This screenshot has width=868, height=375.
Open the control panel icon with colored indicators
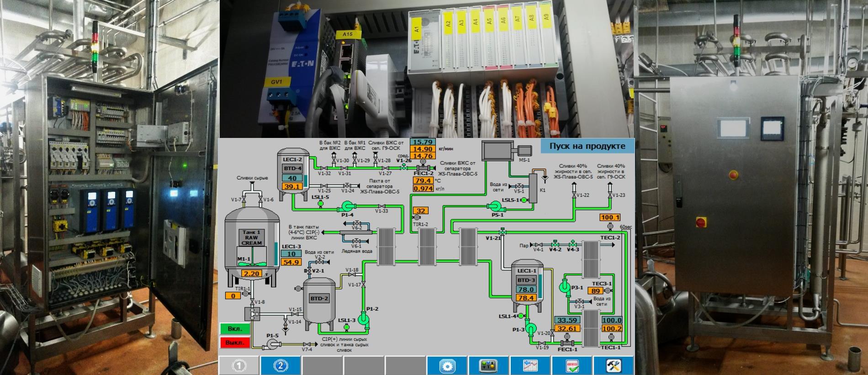489,365
